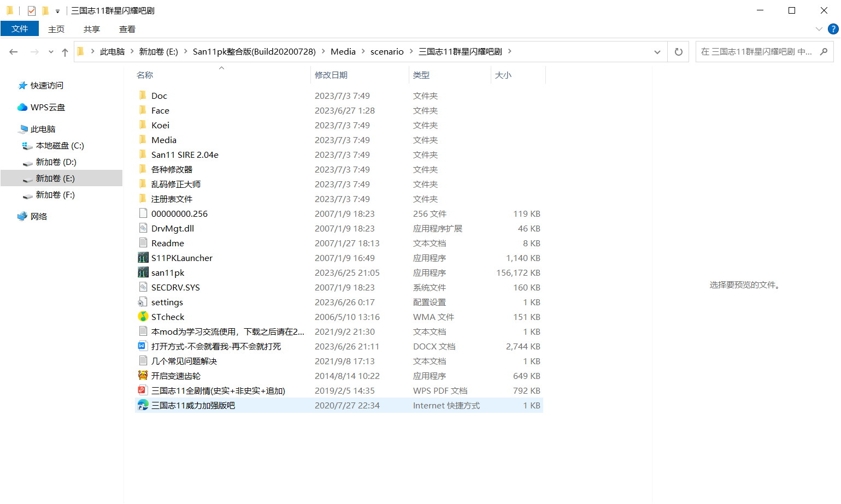Open Customize Quick Access Toolbar dropdown
Image resolution: width=841 pixels, height=504 pixels.
57,11
